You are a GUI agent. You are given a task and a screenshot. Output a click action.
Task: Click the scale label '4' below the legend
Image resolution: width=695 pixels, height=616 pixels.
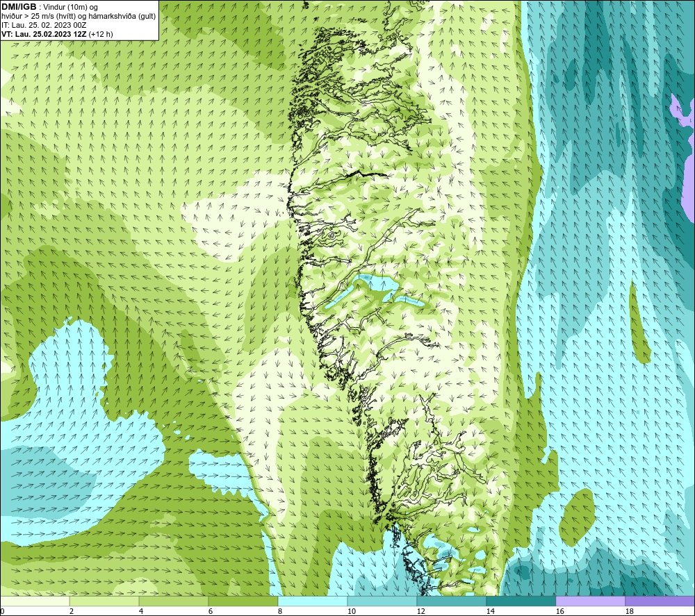point(141,611)
